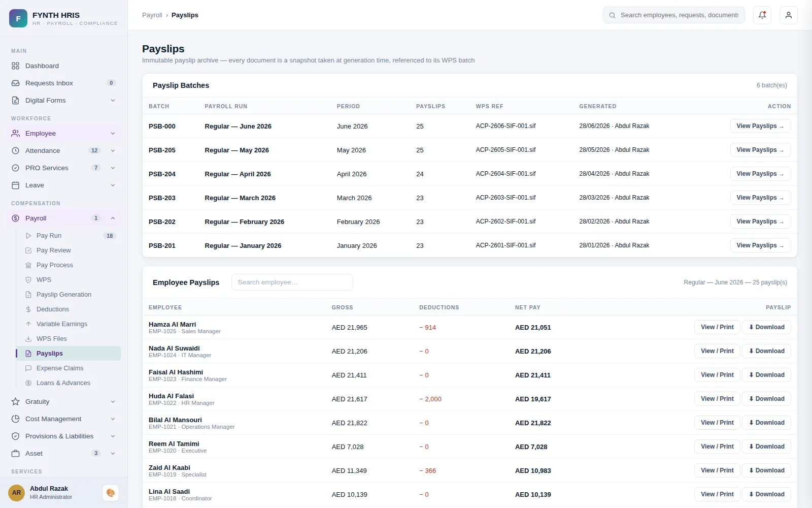View Payslips for batch PSB-203

[x=760, y=198]
